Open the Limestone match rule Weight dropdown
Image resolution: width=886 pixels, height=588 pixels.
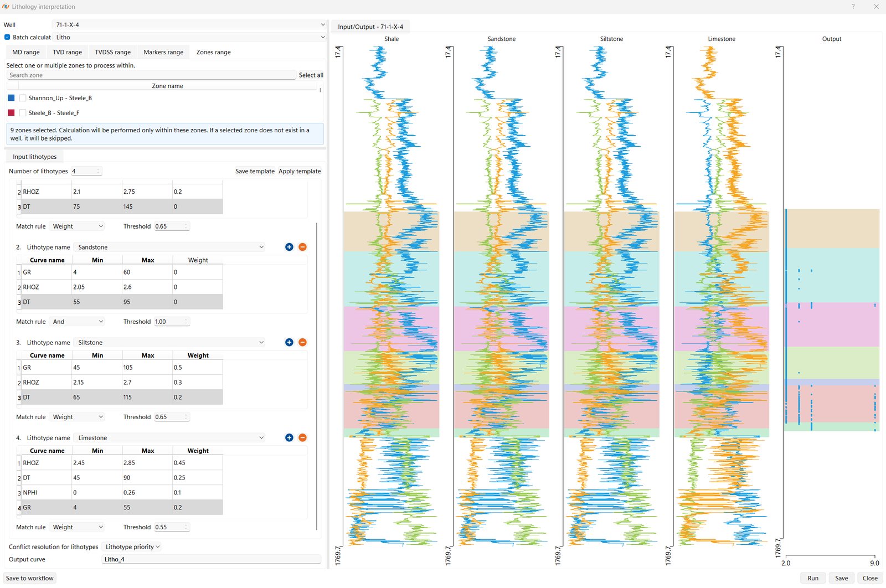[x=77, y=527]
